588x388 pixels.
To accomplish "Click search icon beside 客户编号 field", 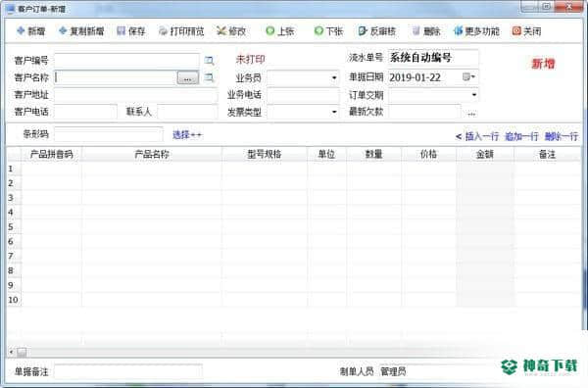I will pos(209,61).
